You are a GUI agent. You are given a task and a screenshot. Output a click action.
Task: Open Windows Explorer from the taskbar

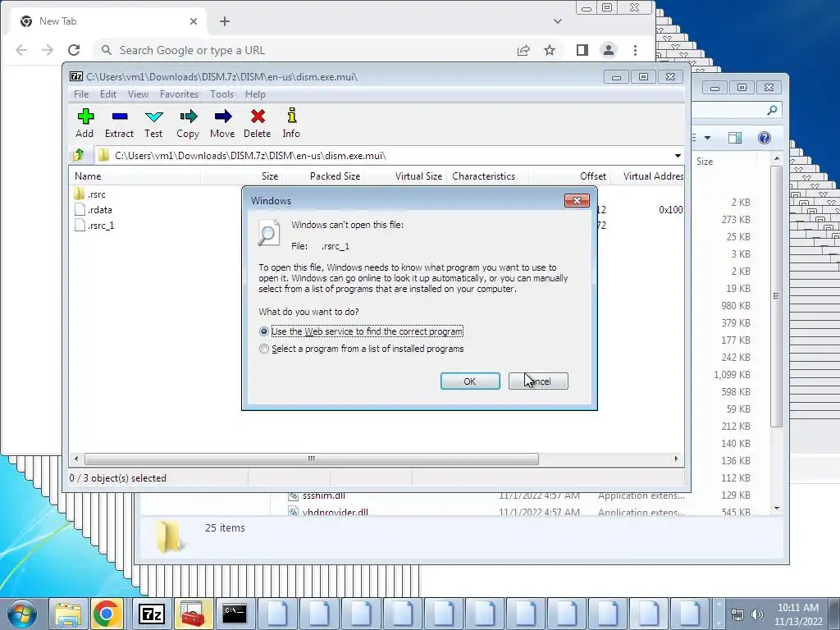click(69, 614)
